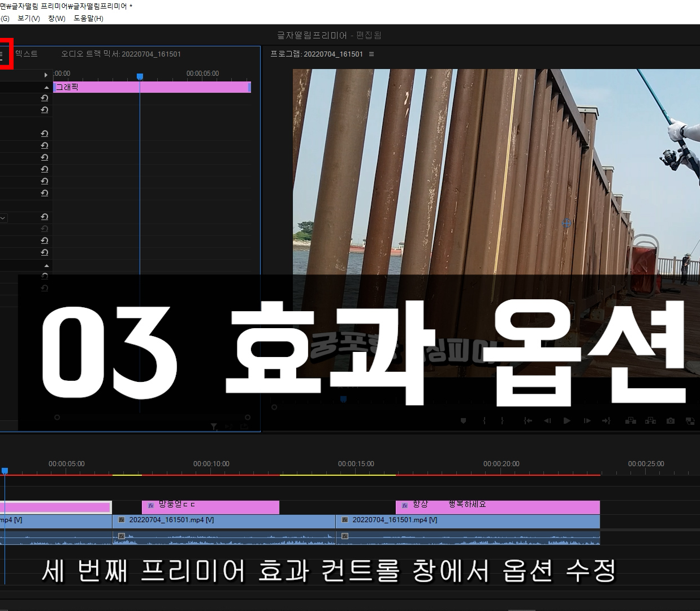Click 00:00:25:00 on the timeline ruler
The height and width of the screenshot is (611, 700).
[x=646, y=464]
